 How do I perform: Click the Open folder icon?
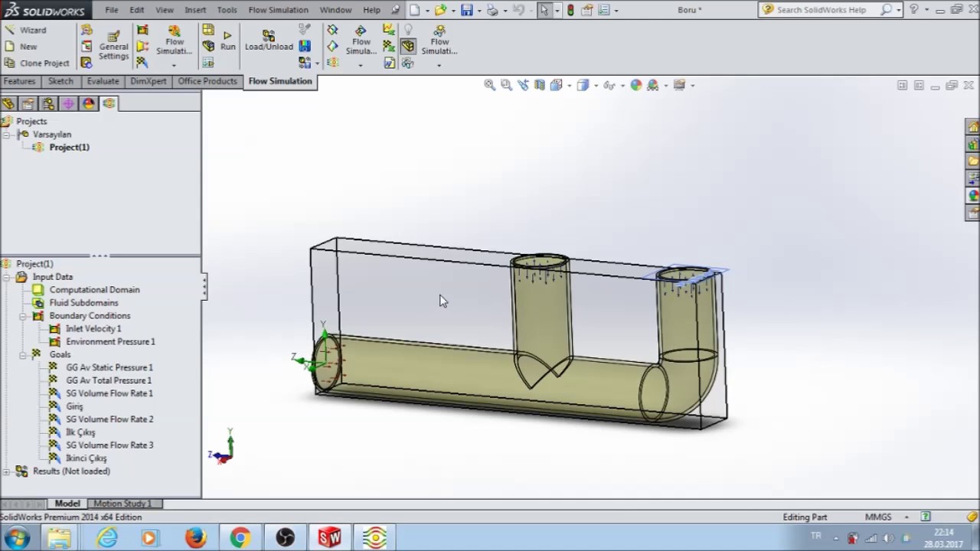pos(440,10)
